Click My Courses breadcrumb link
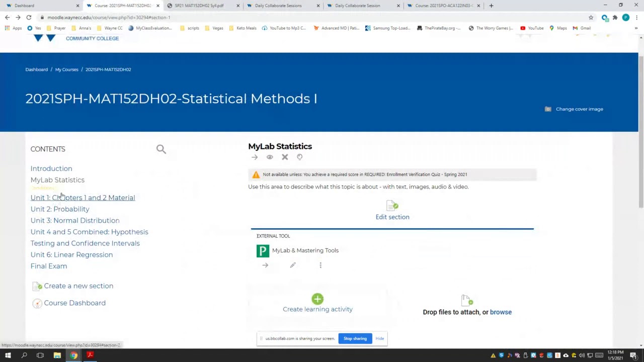The image size is (644, 362). (x=66, y=69)
